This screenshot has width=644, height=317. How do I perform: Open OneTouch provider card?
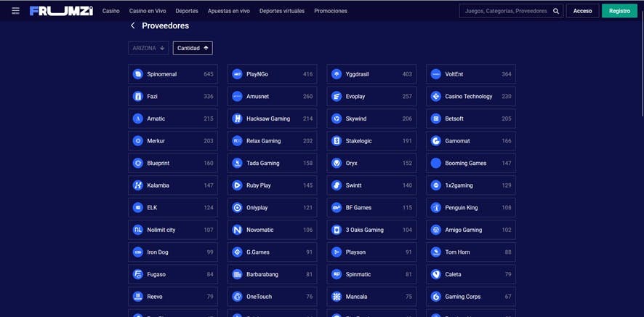pos(273,296)
